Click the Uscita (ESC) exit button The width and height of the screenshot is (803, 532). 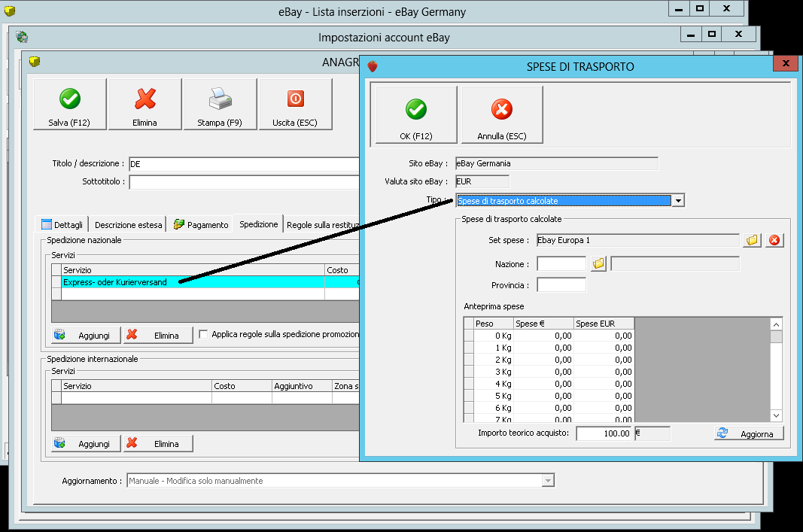[295, 105]
